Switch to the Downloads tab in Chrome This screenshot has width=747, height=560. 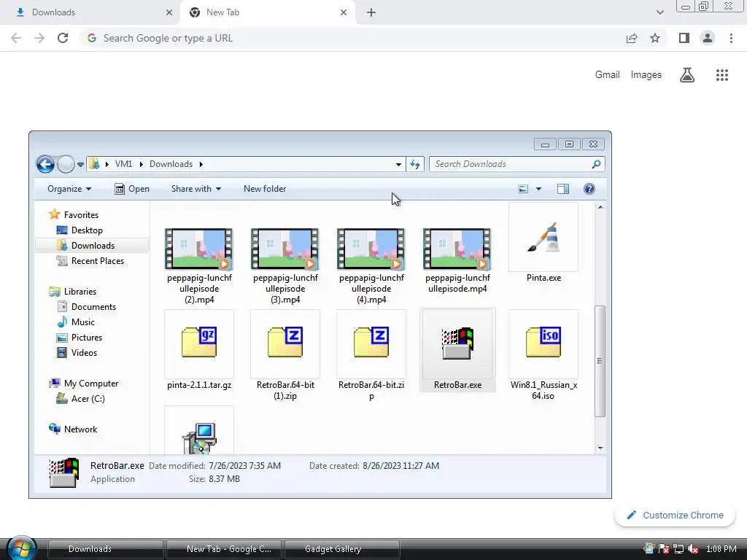[x=90, y=12]
